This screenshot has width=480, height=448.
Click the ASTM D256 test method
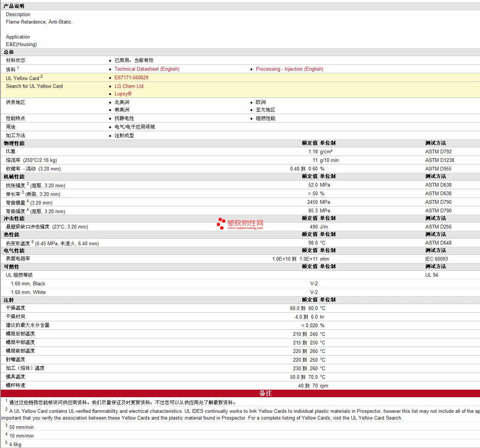[x=438, y=227]
